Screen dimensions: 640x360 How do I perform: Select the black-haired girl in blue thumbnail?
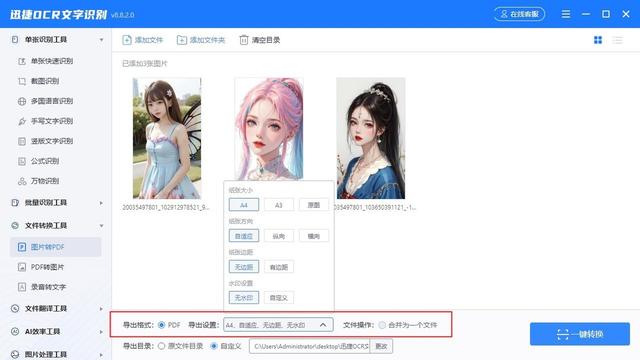[x=371, y=138]
